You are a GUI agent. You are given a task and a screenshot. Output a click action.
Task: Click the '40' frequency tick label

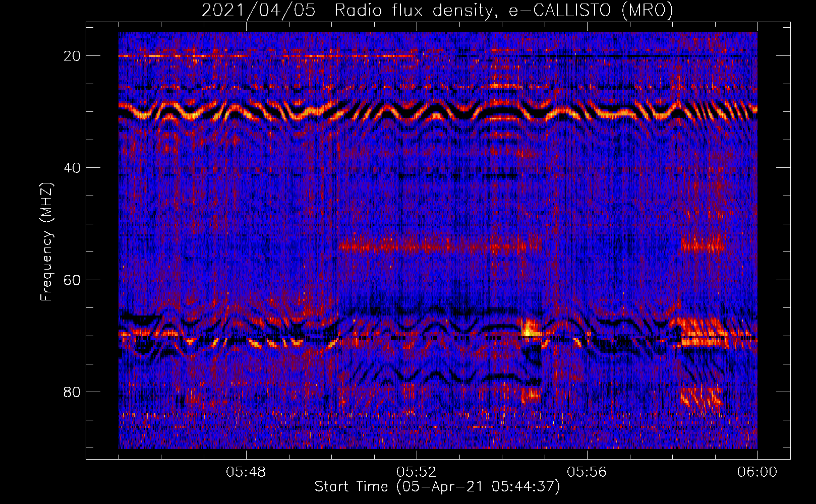[73, 168]
